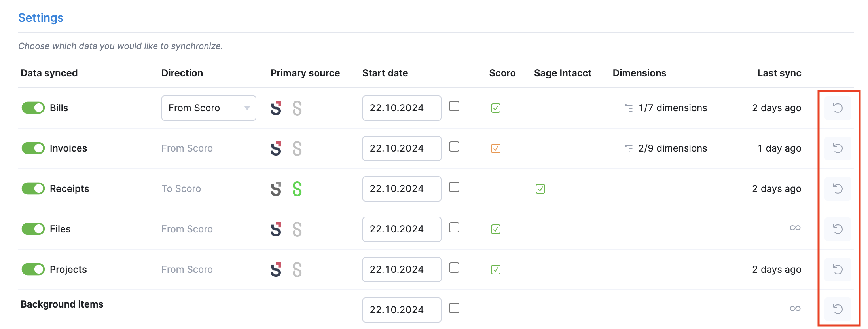Select Sage logo as Projects primary source
The height and width of the screenshot is (329, 868).
click(x=297, y=270)
